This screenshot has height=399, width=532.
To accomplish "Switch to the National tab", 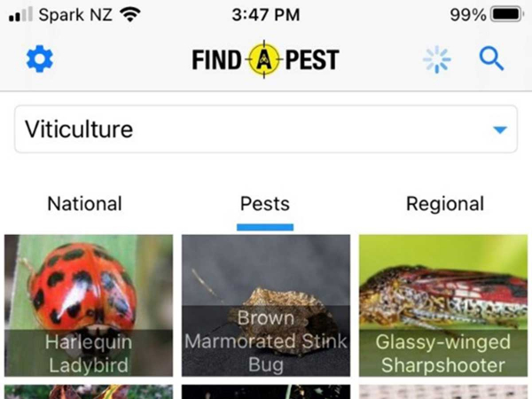I will point(84,204).
